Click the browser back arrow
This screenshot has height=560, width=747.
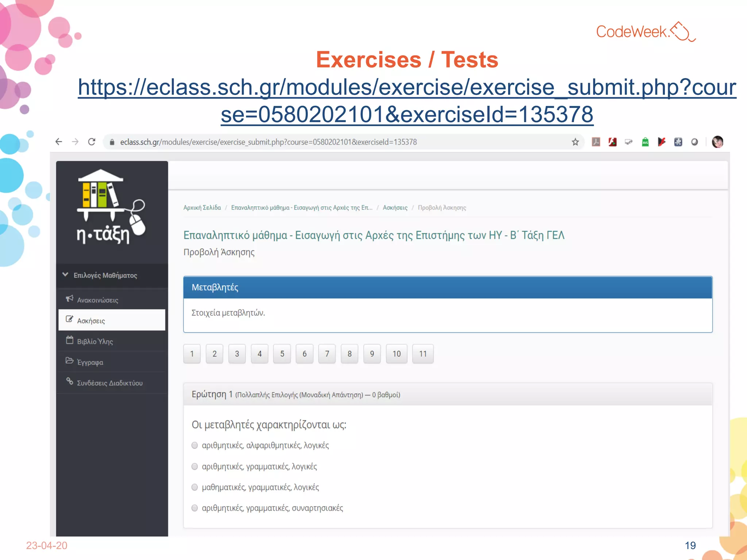point(59,142)
